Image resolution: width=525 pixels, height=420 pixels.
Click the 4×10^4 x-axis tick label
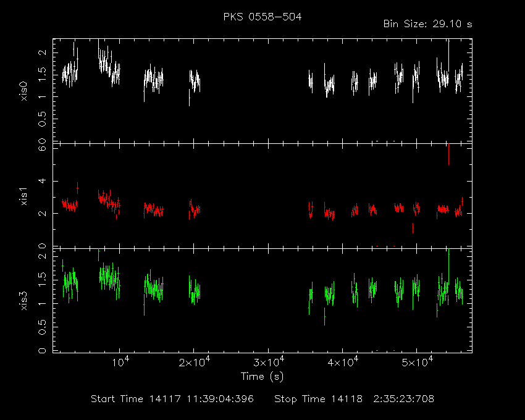point(343,362)
